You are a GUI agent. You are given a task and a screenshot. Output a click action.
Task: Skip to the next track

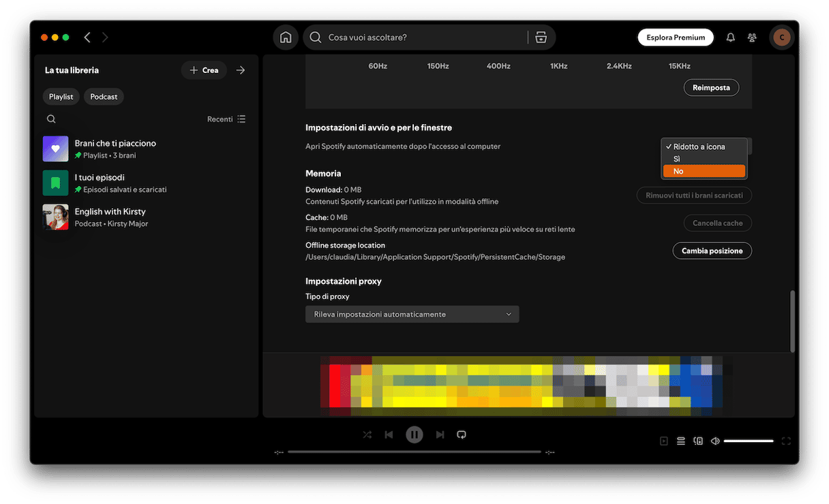[x=440, y=435]
